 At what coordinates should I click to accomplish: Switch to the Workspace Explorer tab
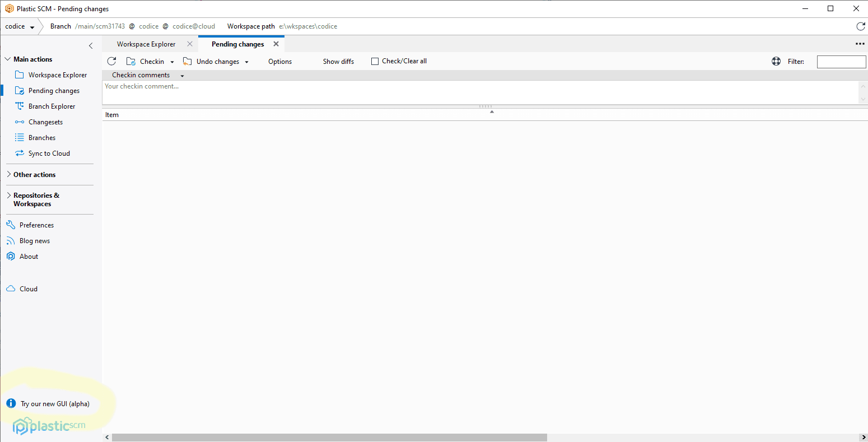coord(146,44)
